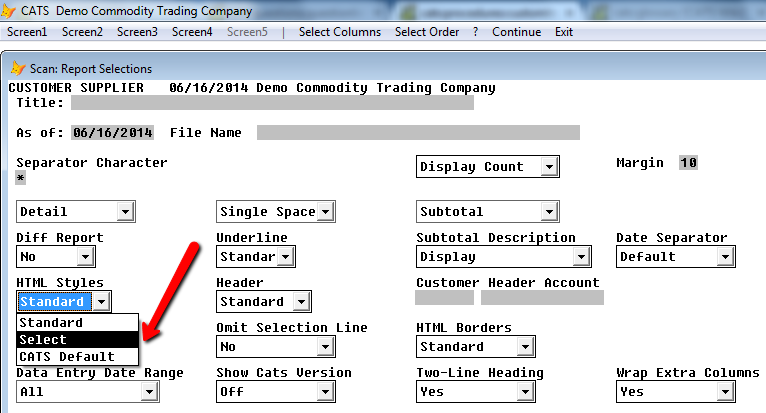Click the Title input field
This screenshot has height=413, width=766.
pos(272,103)
